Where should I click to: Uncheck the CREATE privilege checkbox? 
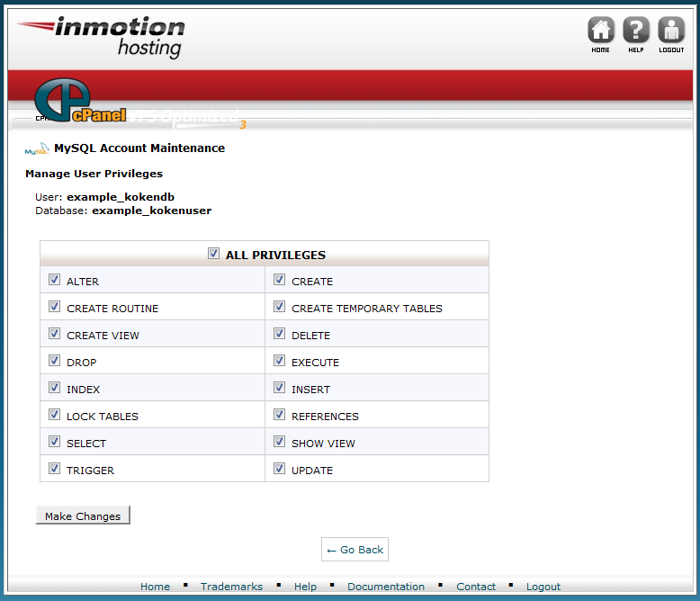pos(280,280)
